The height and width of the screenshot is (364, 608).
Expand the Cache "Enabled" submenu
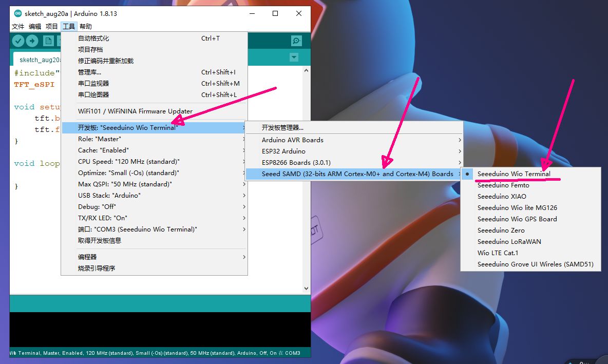tap(155, 150)
